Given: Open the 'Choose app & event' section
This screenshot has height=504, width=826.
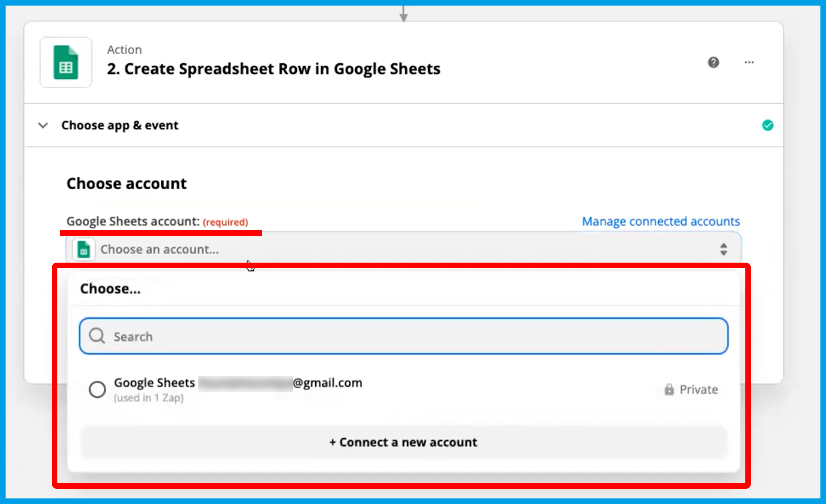Looking at the screenshot, I should pyautogui.click(x=120, y=125).
